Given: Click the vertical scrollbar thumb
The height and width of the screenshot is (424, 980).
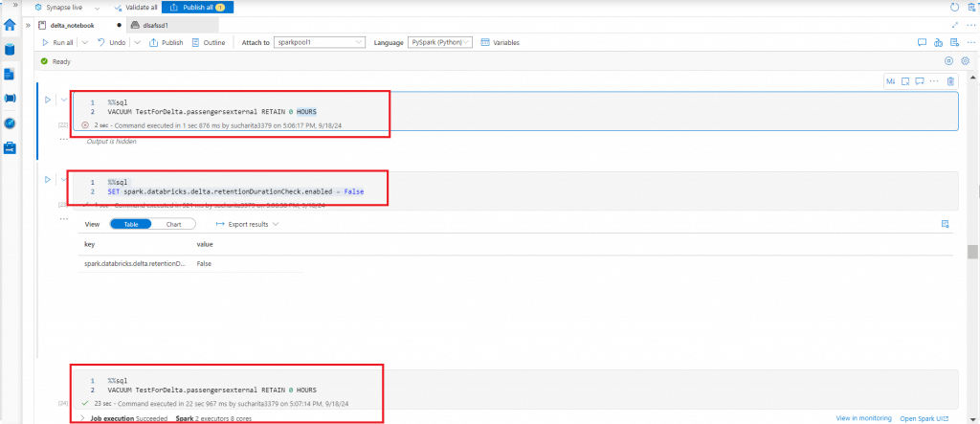Looking at the screenshot, I should (972, 252).
